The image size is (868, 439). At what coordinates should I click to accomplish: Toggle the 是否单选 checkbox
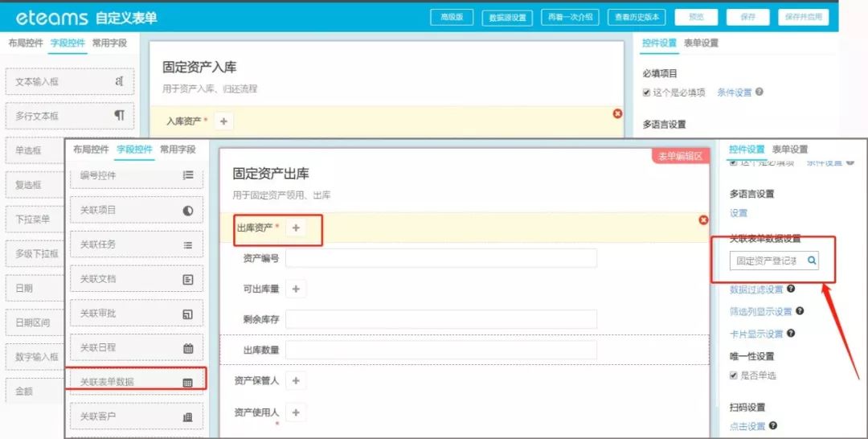733,375
